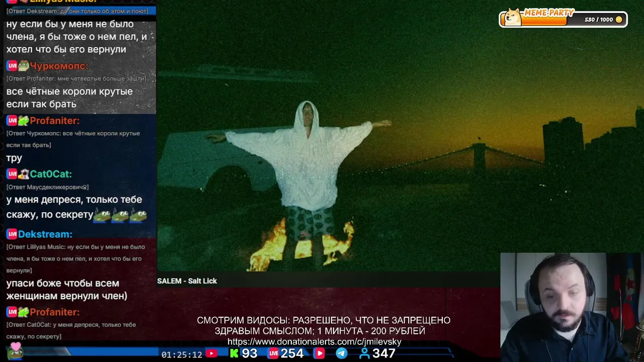Click the Telegram icon in the bottom bar
644x362 pixels.
pyautogui.click(x=342, y=353)
